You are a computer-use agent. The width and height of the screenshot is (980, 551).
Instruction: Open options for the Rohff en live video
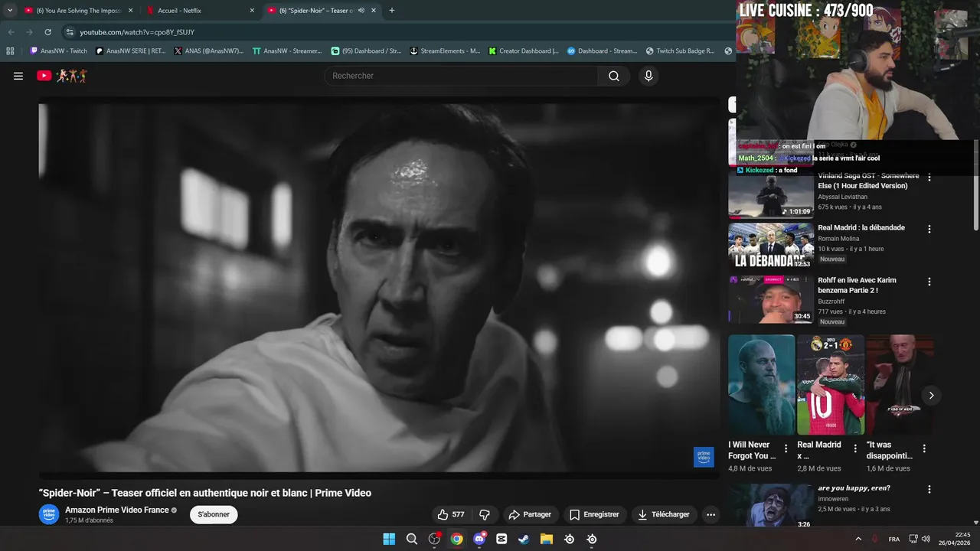click(929, 282)
